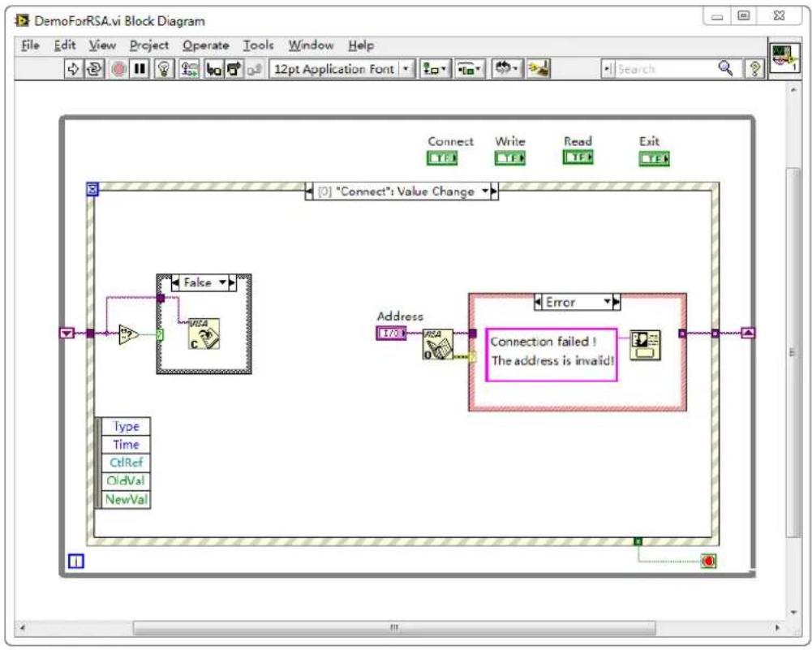Click Type in event data node
The width and height of the screenshot is (812, 650).
click(x=126, y=426)
